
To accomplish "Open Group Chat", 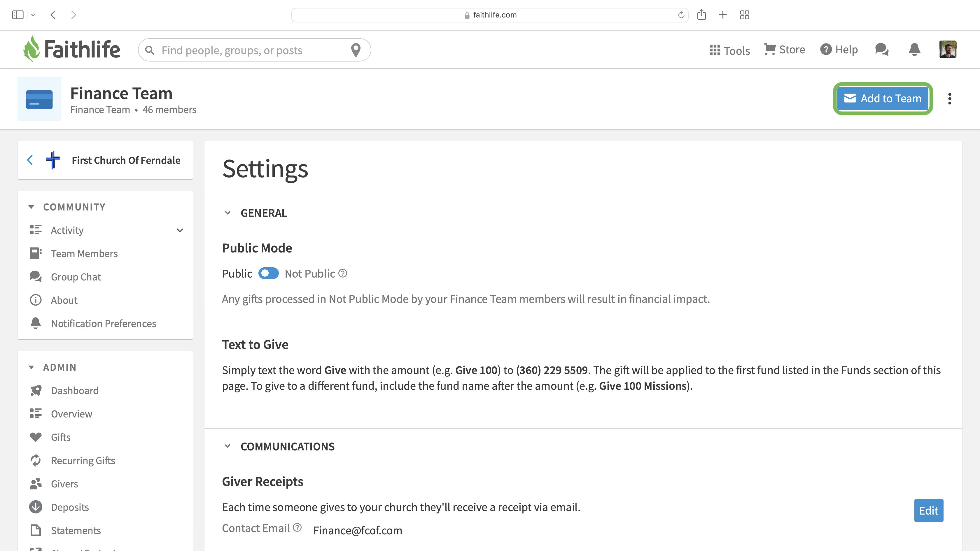I will [76, 277].
